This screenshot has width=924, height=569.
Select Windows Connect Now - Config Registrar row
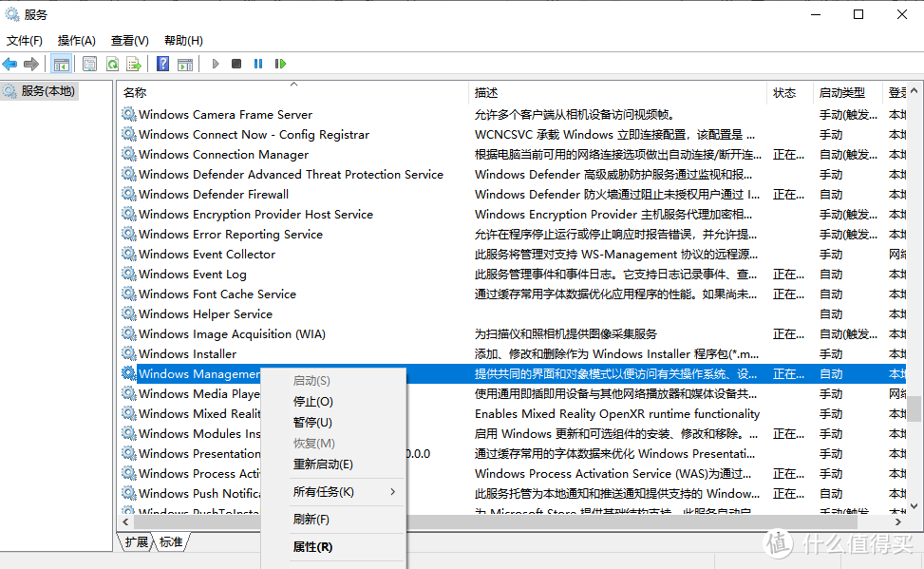513,135
